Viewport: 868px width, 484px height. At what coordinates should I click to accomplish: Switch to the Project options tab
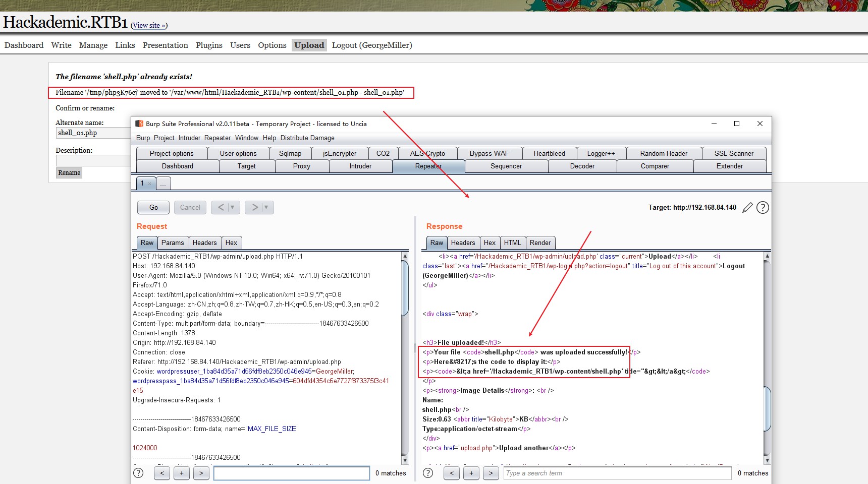(172, 153)
